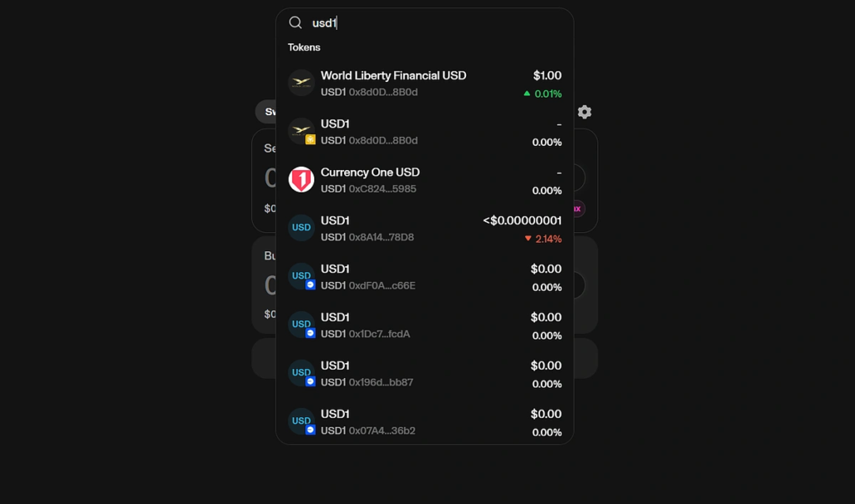Click USD icon for token 0x07A4...36b2
This screenshot has width=855, height=504.
(x=301, y=421)
